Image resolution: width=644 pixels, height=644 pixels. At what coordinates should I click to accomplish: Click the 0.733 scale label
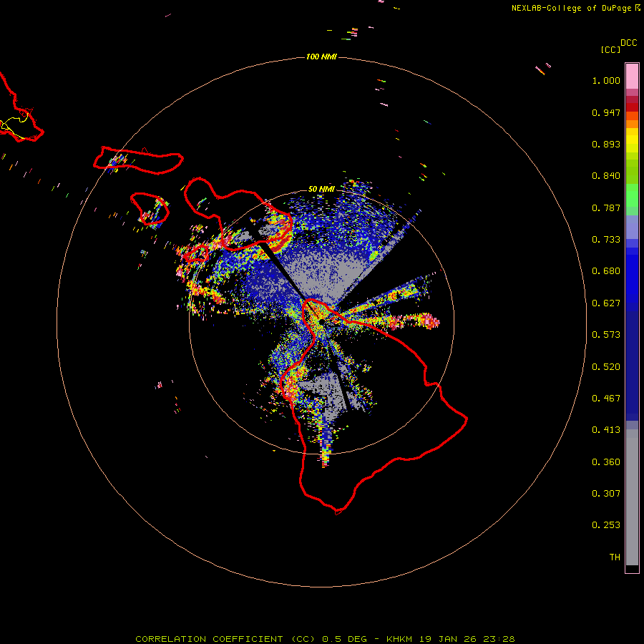pos(606,240)
